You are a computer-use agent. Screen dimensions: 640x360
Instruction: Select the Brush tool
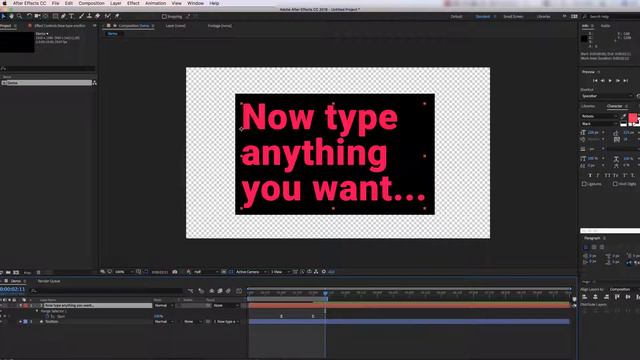coord(81,16)
